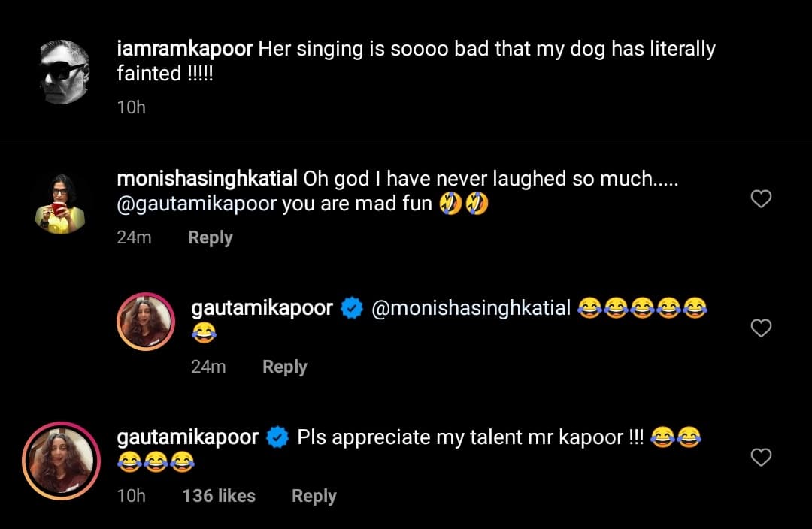Tap gautamikapoor's avatar beside the @monishasinghkatial reply
Screen dimensions: 812x529
click(145, 322)
